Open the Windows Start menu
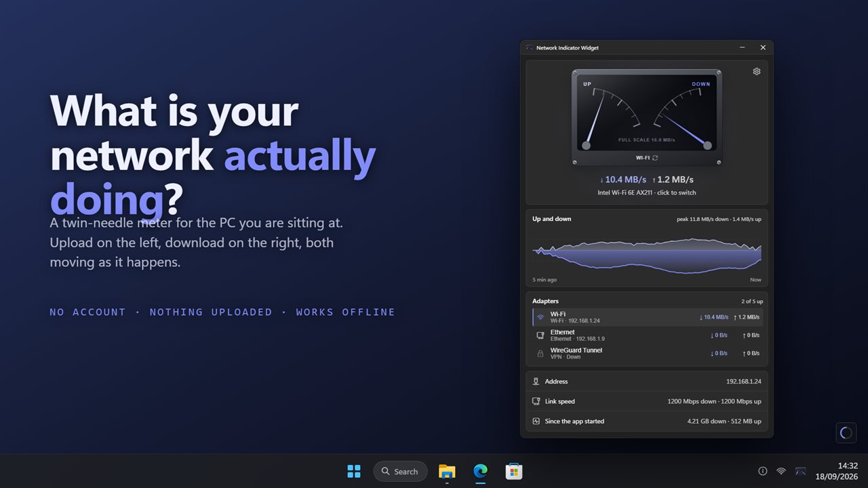 point(354,471)
